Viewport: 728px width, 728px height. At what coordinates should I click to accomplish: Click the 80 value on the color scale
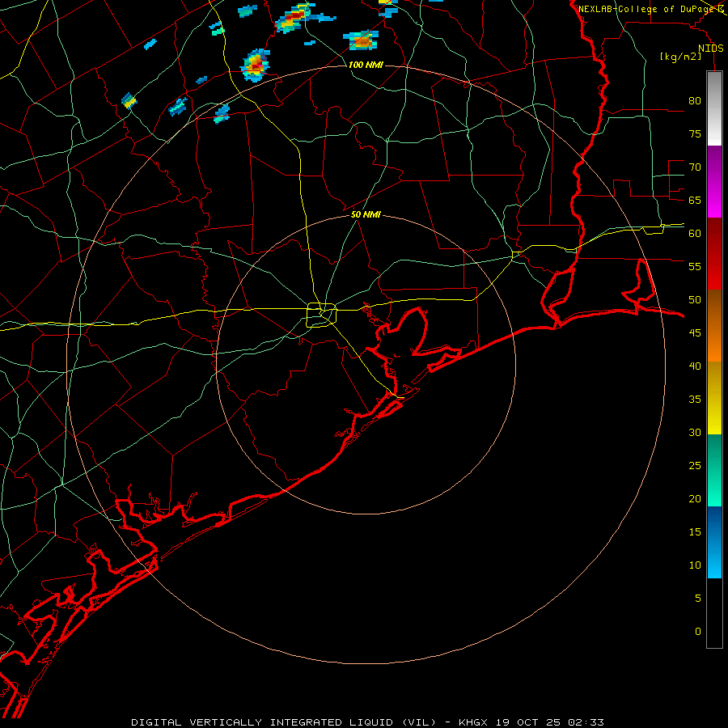tap(695, 101)
